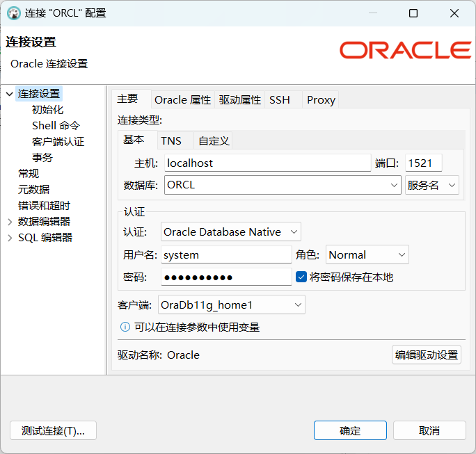This screenshot has width=476, height=454.
Task: Select 错误和超时 in the tree
Action: (44, 206)
